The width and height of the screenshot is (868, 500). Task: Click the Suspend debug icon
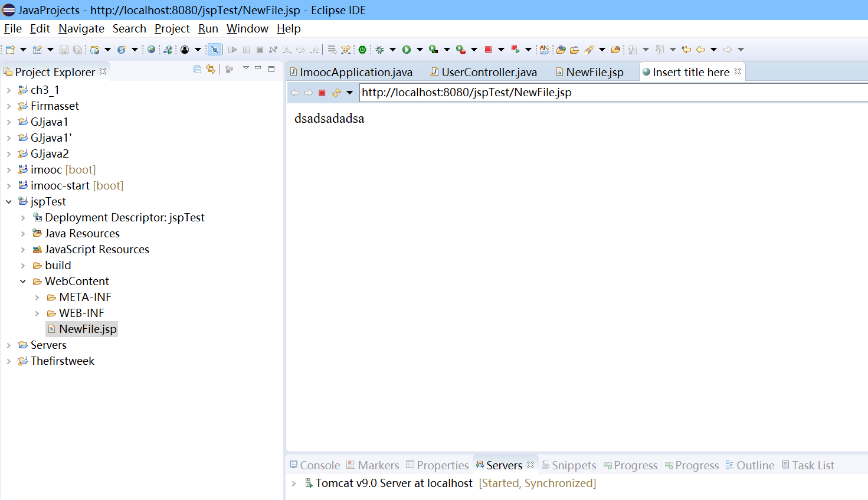[246, 50]
